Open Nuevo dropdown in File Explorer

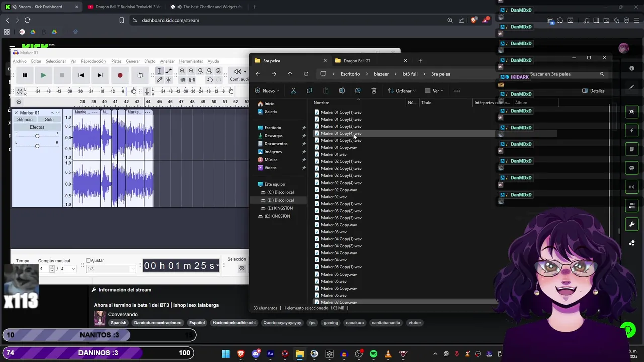coord(267,90)
